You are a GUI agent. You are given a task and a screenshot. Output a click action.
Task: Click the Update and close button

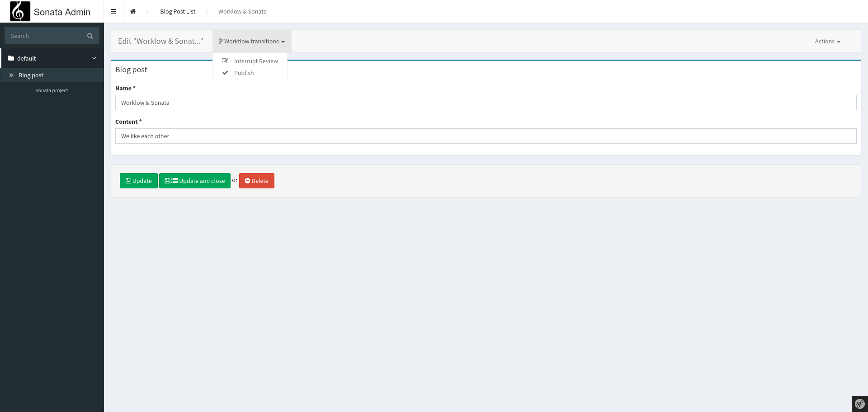(x=195, y=181)
